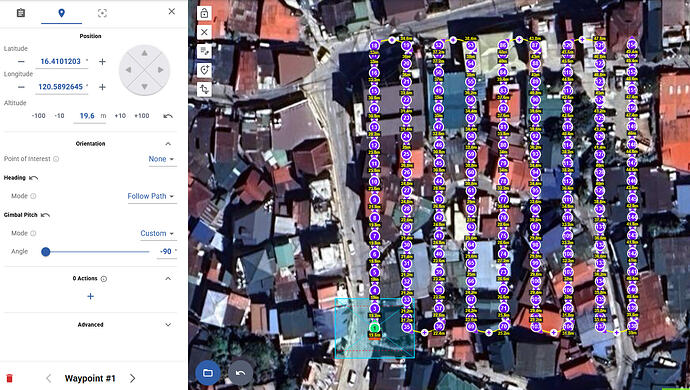Open the camera focus target tab
Screen dimensions: 690x390
tap(102, 13)
